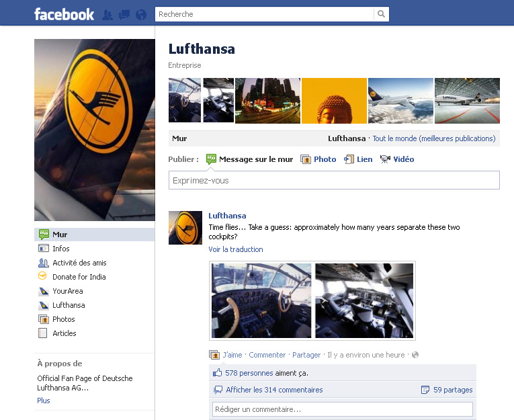Click the shares icon beside 59 partages
The width and height of the screenshot is (514, 420).
[425, 390]
